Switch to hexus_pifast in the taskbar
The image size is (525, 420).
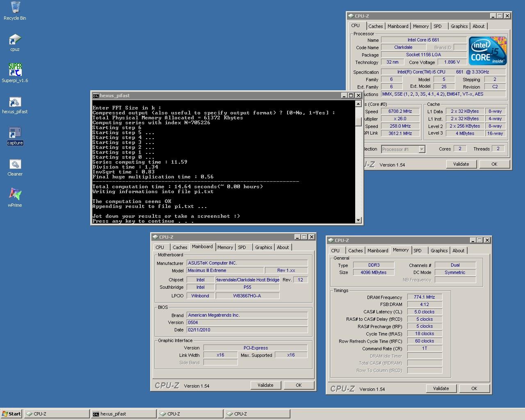pyautogui.click(x=124, y=414)
